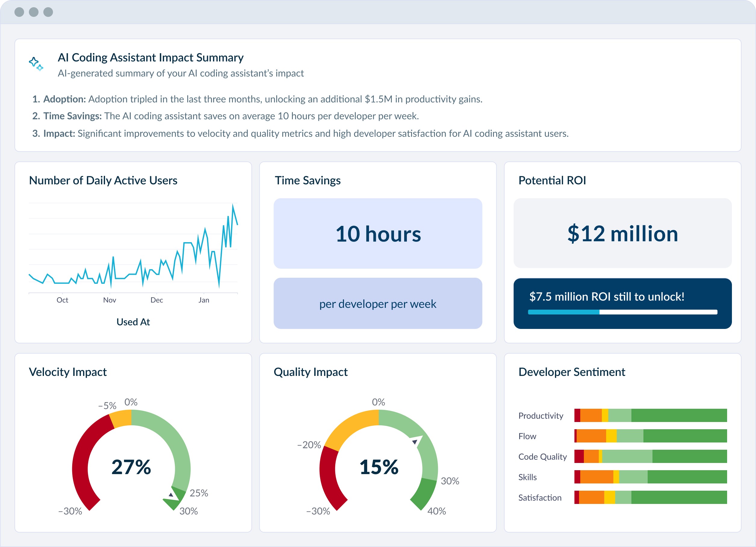Click the Productivity sentiment bar green segment
756x547 pixels.
coord(679,416)
